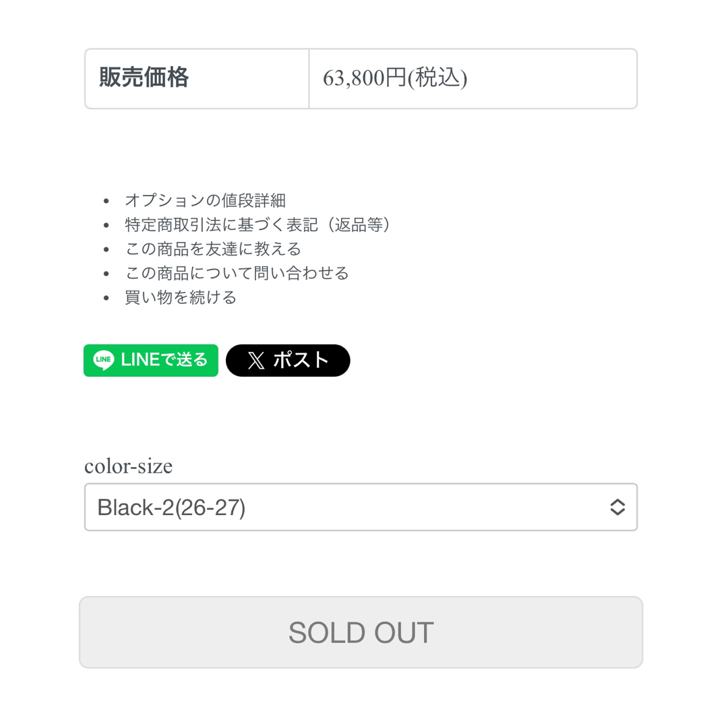Screen dimensions: 728x728
Task: Click the X logo icon
Action: 256,360
